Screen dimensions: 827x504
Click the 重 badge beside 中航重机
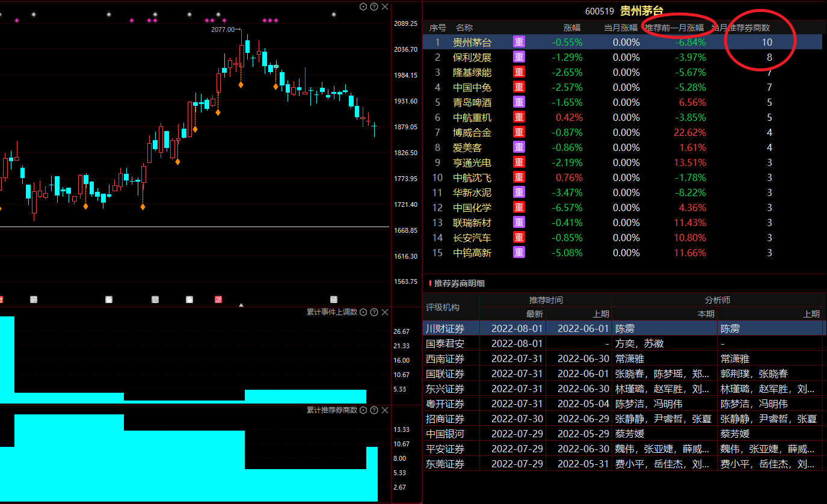point(519,117)
